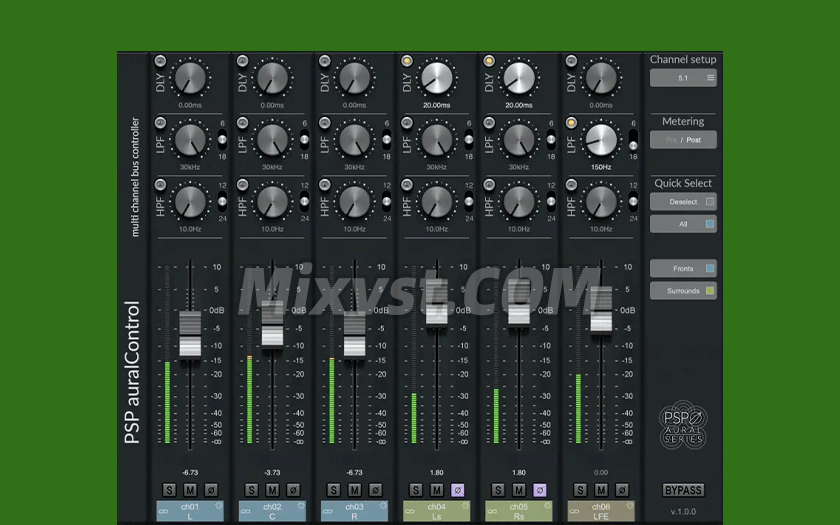Open gear settings on ch03 R label
840x525 pixels.
pos(384,504)
